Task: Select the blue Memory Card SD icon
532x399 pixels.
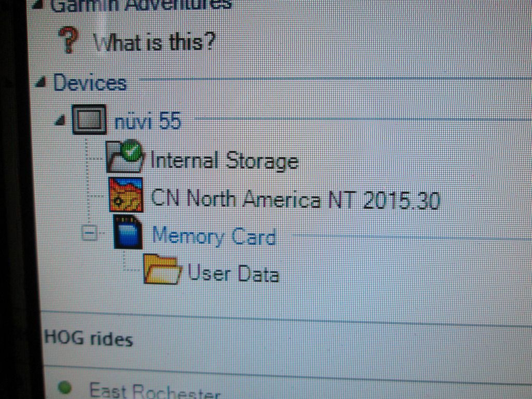Action: pyautogui.click(x=128, y=232)
